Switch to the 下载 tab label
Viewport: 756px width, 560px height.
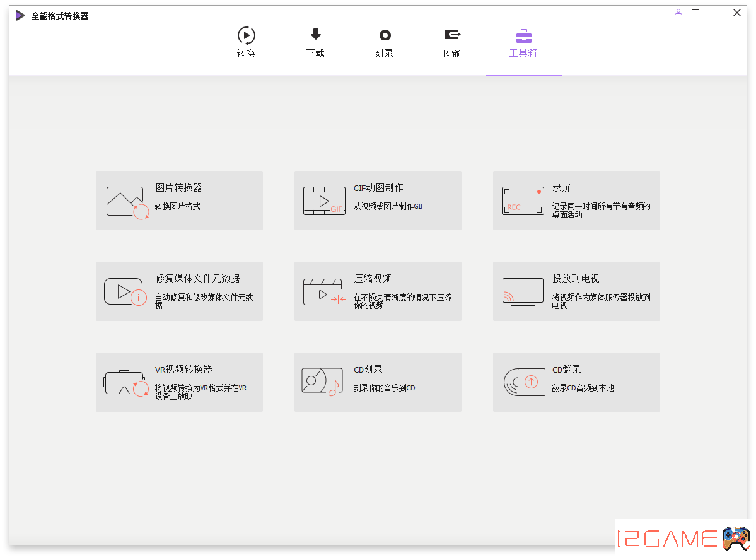pos(315,53)
